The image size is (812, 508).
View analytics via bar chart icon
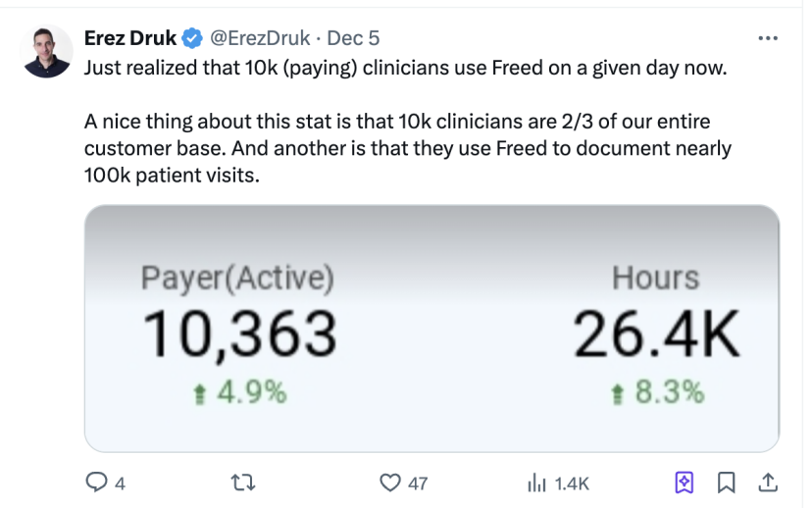coord(536,483)
